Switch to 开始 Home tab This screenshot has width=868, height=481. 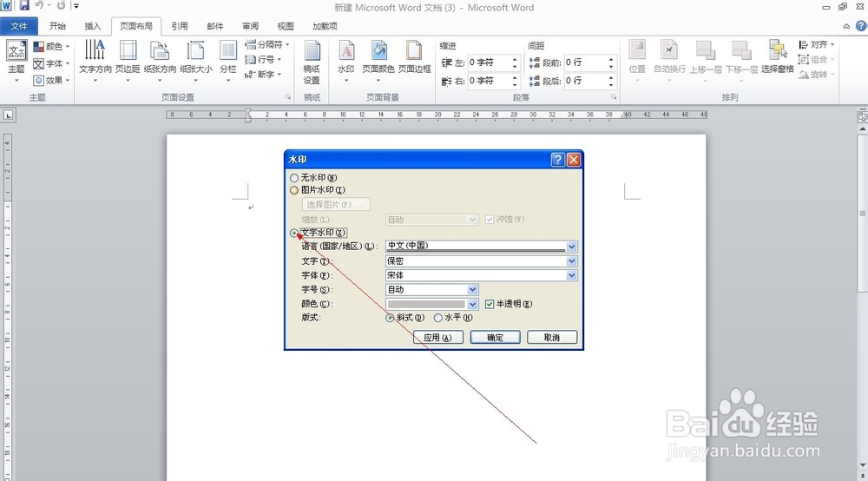point(57,26)
